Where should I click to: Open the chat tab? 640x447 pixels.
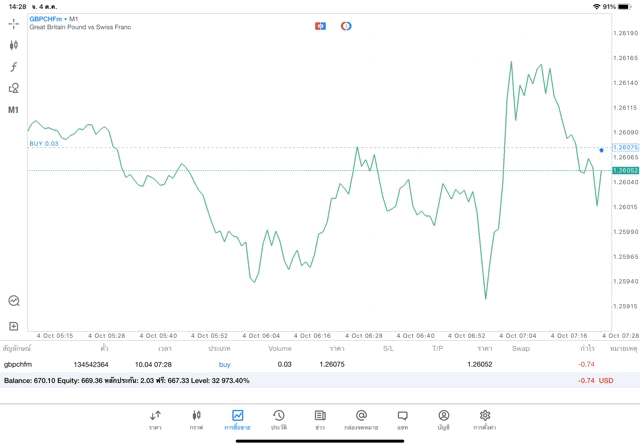(402, 418)
